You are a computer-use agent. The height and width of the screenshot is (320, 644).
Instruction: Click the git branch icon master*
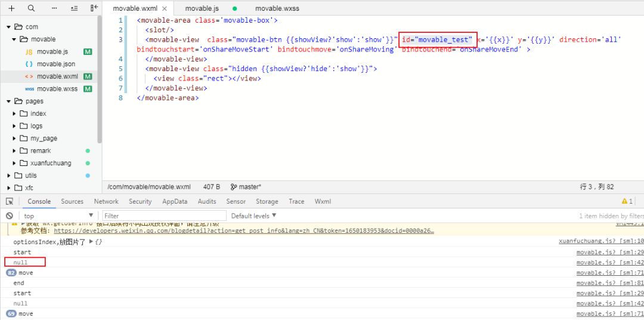tap(234, 187)
